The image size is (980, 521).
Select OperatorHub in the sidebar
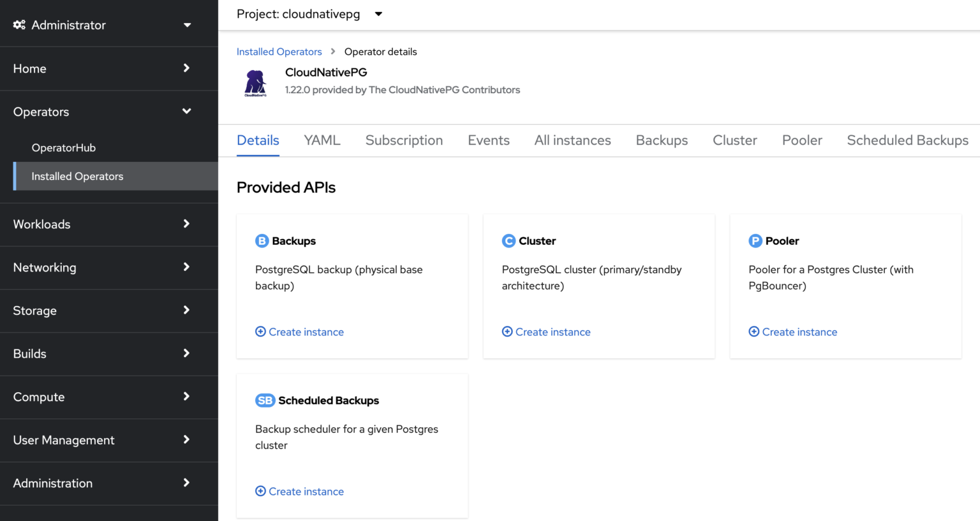64,148
